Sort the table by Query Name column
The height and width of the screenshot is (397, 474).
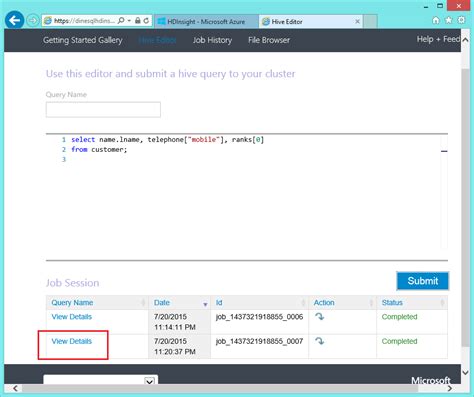[97, 303]
